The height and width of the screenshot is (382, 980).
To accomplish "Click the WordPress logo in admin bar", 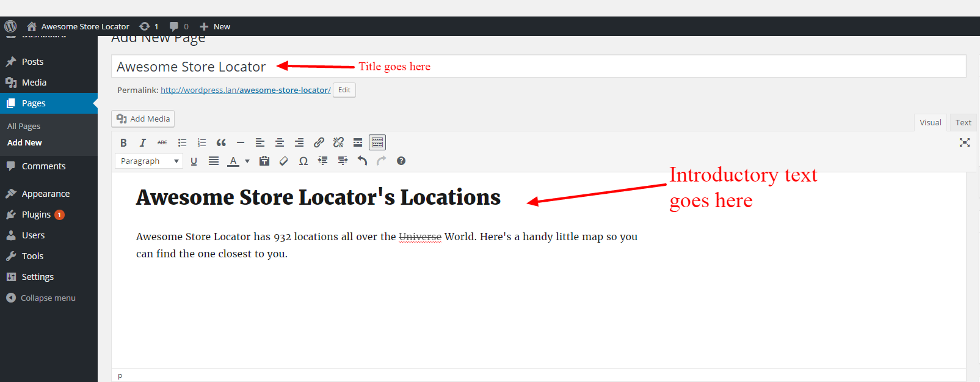I will (x=10, y=26).
